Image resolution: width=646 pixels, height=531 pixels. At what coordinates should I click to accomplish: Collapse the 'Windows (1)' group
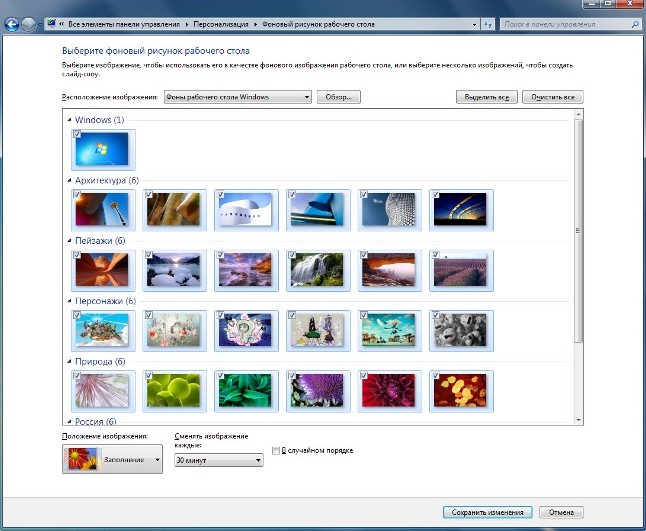tap(69, 120)
